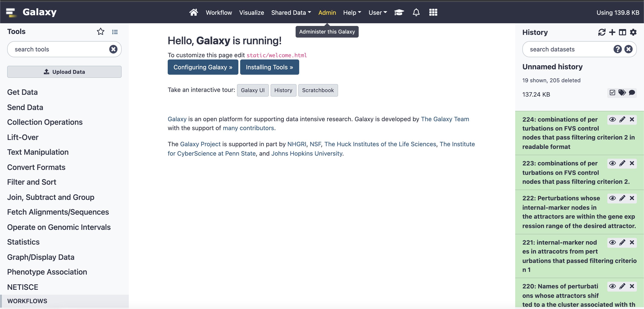Edit attributes of dataset 221 with the pencil icon

(622, 242)
